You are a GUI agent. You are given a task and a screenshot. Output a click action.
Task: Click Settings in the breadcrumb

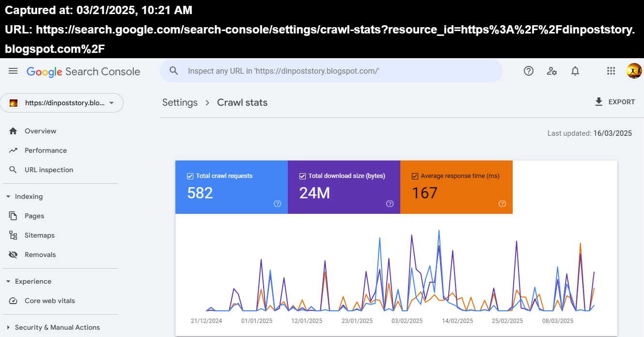(x=180, y=102)
